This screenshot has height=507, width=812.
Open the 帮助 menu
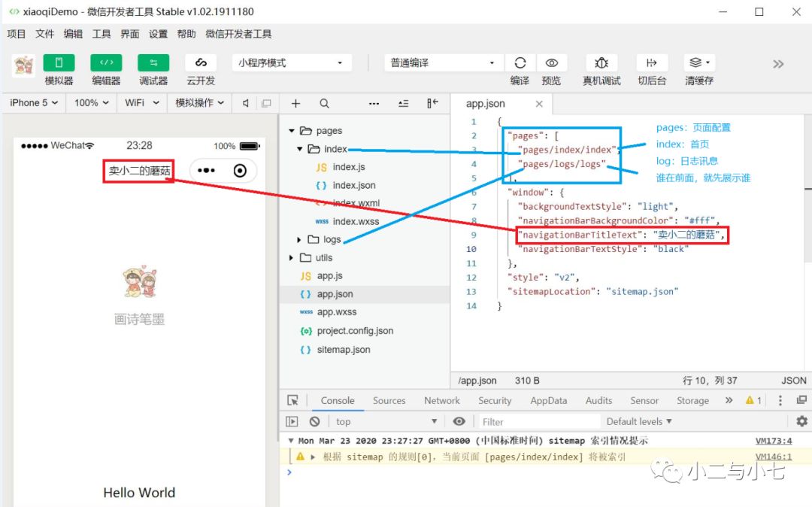pyautogui.click(x=186, y=34)
